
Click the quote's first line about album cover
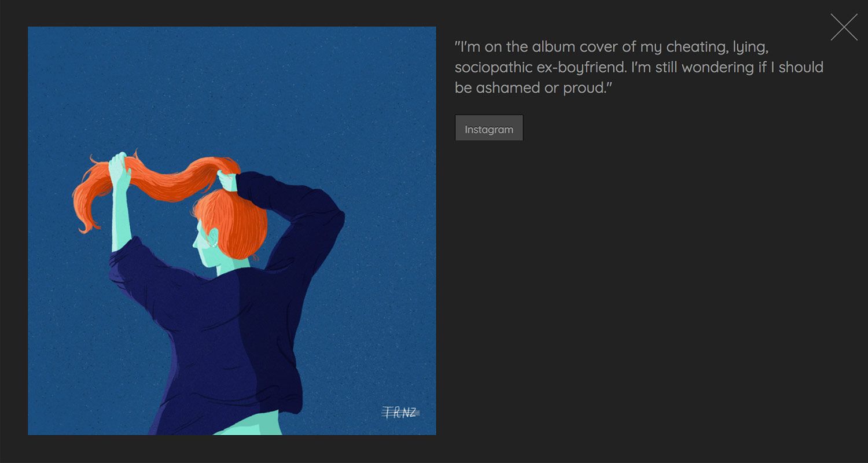611,47
